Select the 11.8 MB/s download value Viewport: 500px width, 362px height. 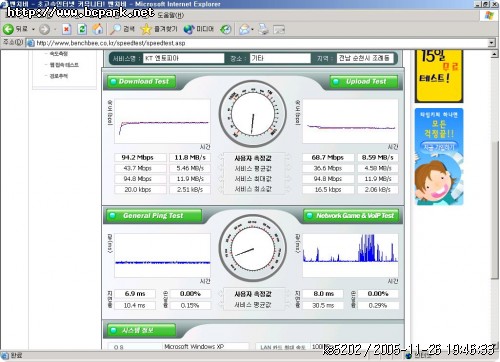190,157
